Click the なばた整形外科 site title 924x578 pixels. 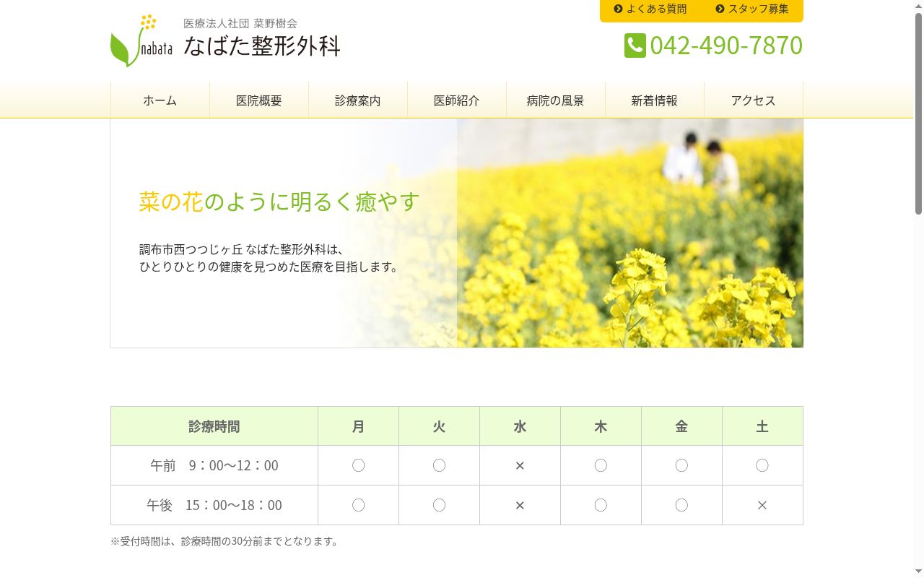click(261, 46)
